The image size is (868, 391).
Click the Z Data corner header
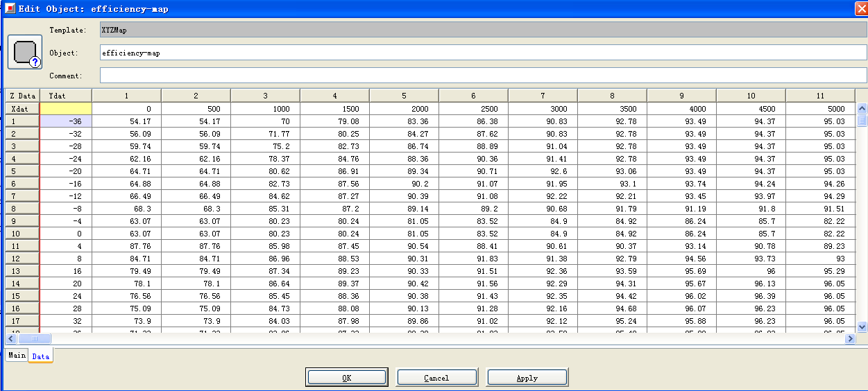click(22, 96)
